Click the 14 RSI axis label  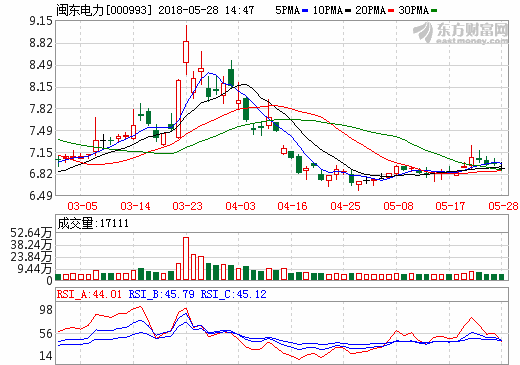(46, 356)
